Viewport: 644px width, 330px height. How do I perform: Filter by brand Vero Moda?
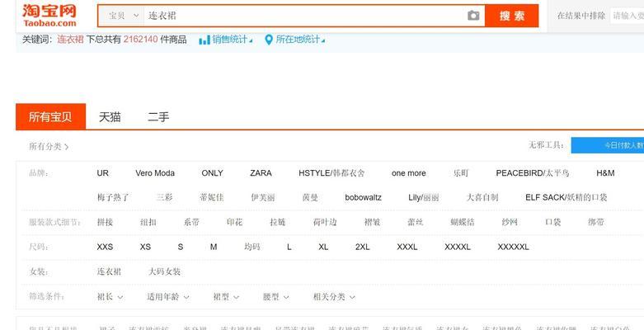(155, 173)
